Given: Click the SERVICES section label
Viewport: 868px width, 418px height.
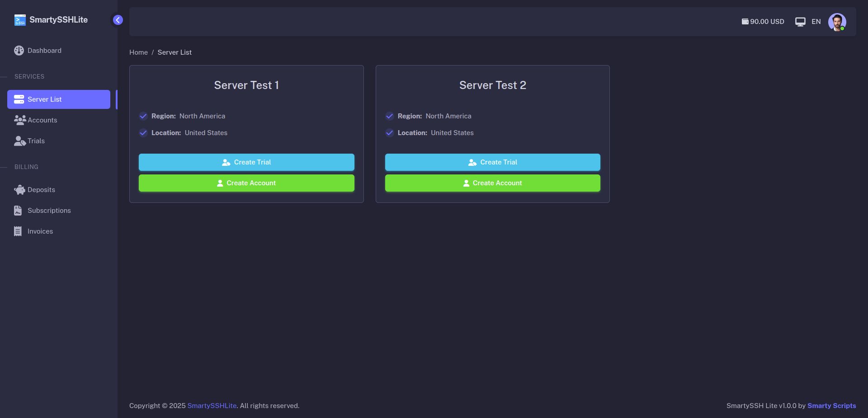Looking at the screenshot, I should (x=29, y=77).
